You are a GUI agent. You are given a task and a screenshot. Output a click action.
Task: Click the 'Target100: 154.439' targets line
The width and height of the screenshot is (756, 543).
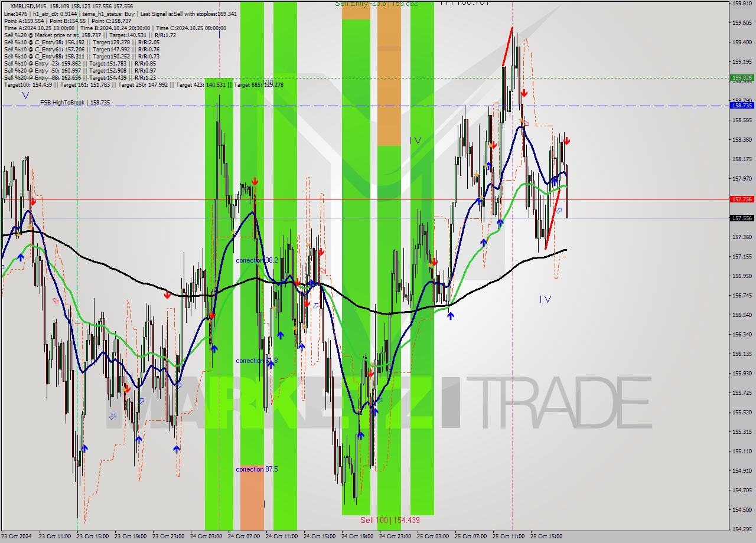(x=144, y=85)
